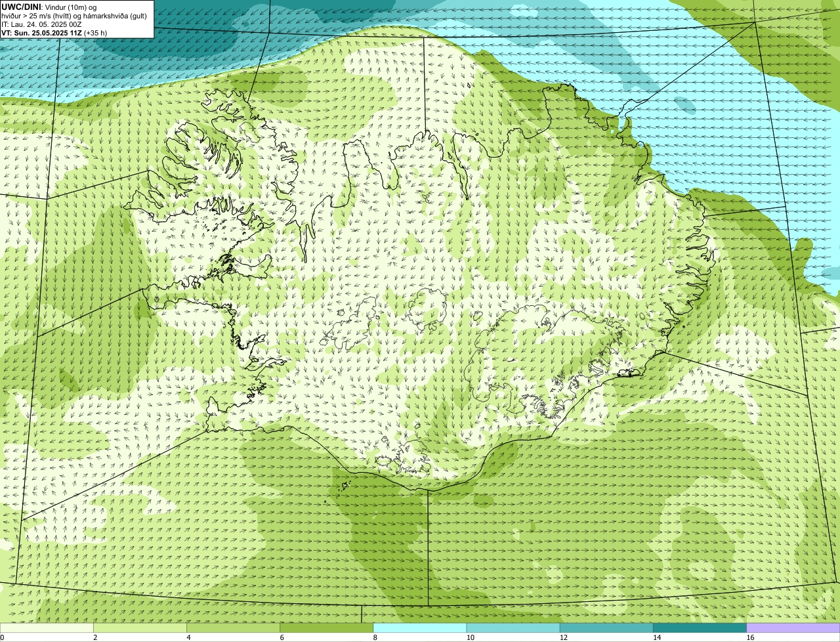Select the medium green 4–6 m/s scale swatch

click(x=233, y=628)
